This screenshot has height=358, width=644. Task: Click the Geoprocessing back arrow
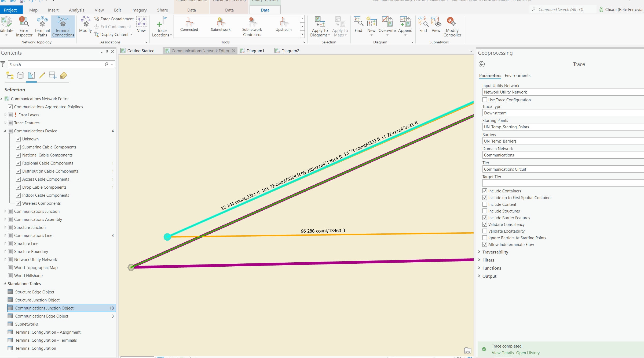click(482, 64)
